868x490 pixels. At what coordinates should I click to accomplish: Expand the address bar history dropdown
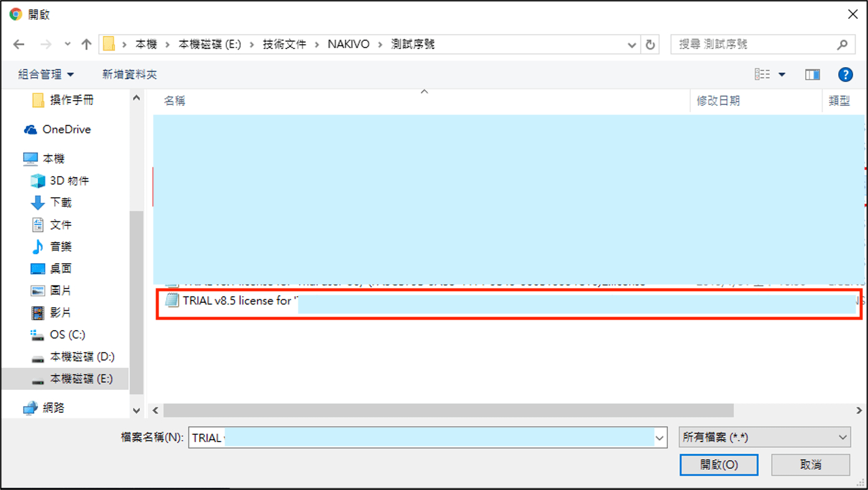coord(632,45)
